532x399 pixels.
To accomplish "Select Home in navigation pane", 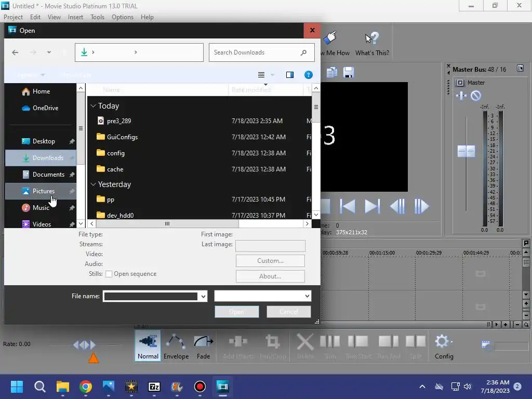I will click(40, 91).
